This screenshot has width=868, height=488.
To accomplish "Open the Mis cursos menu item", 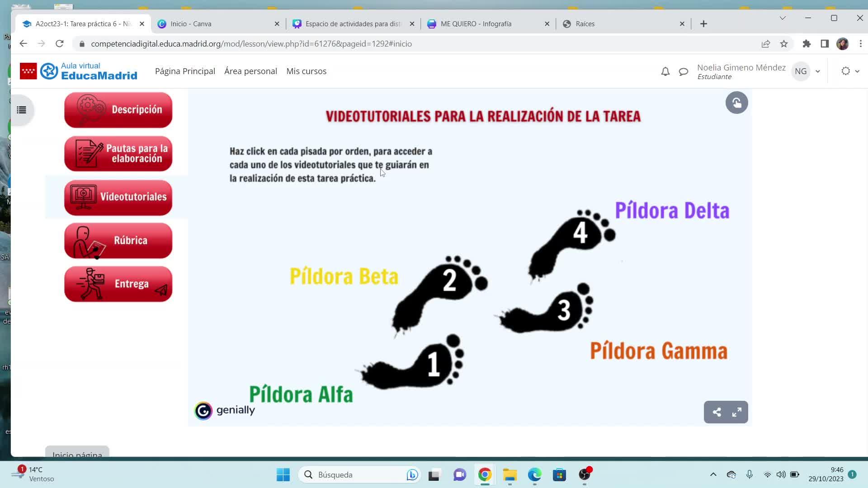I will tap(306, 71).
